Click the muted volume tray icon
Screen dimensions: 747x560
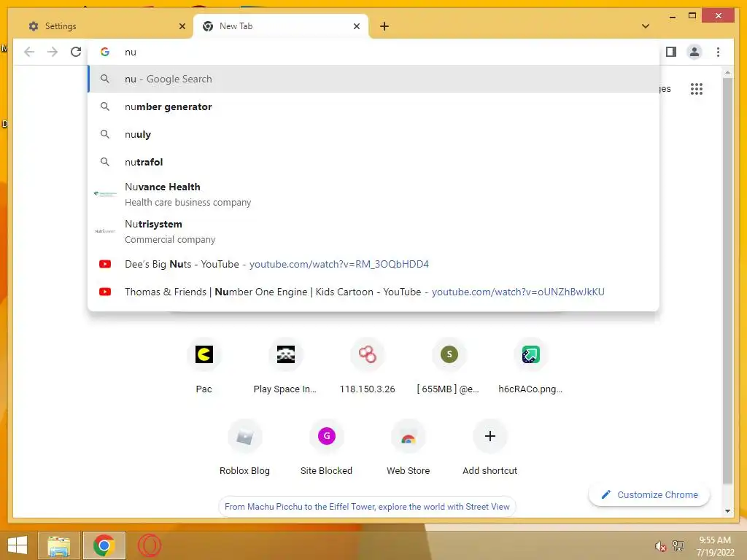coord(659,546)
